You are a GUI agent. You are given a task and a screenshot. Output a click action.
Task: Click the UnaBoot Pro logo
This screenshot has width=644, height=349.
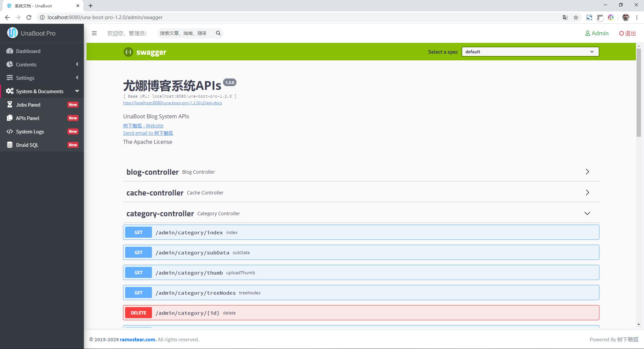tap(32, 33)
